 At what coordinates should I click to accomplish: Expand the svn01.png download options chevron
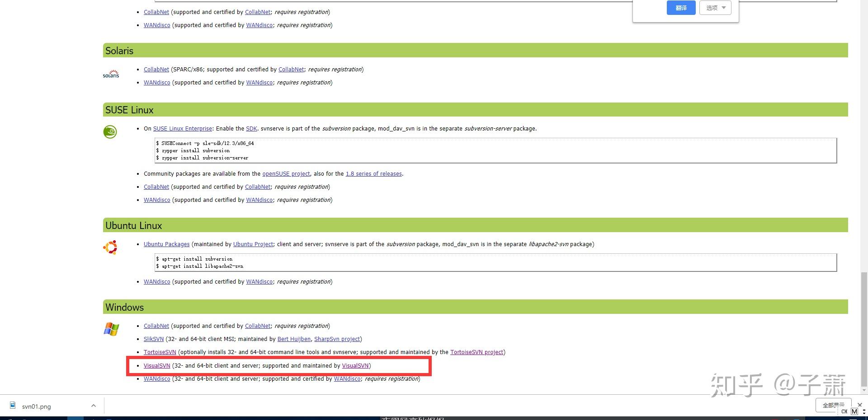(x=93, y=406)
